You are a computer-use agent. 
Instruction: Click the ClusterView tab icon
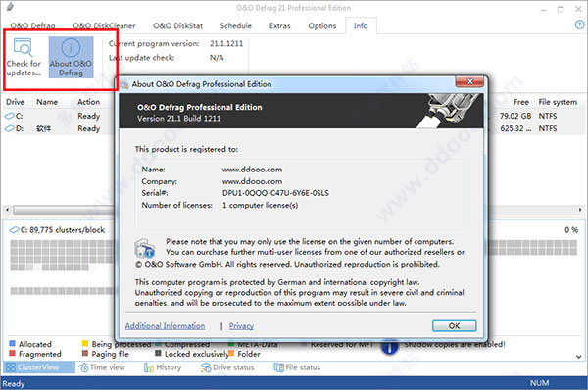(11, 367)
